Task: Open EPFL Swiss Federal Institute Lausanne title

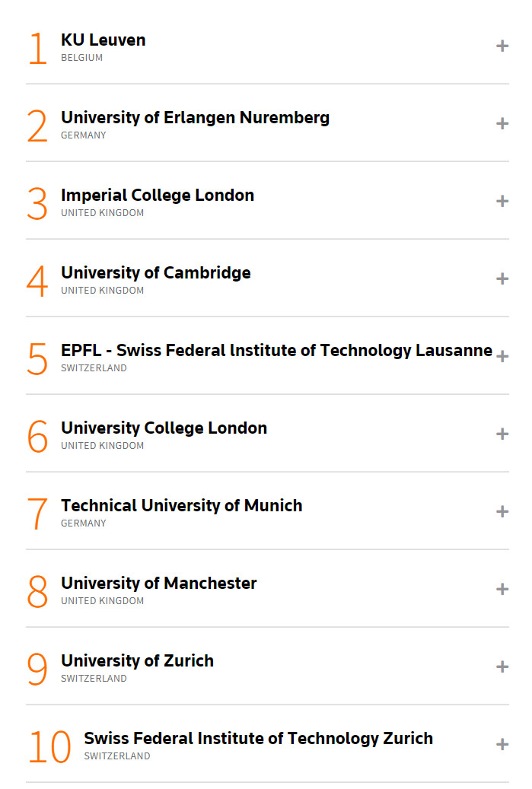Action: point(277,350)
